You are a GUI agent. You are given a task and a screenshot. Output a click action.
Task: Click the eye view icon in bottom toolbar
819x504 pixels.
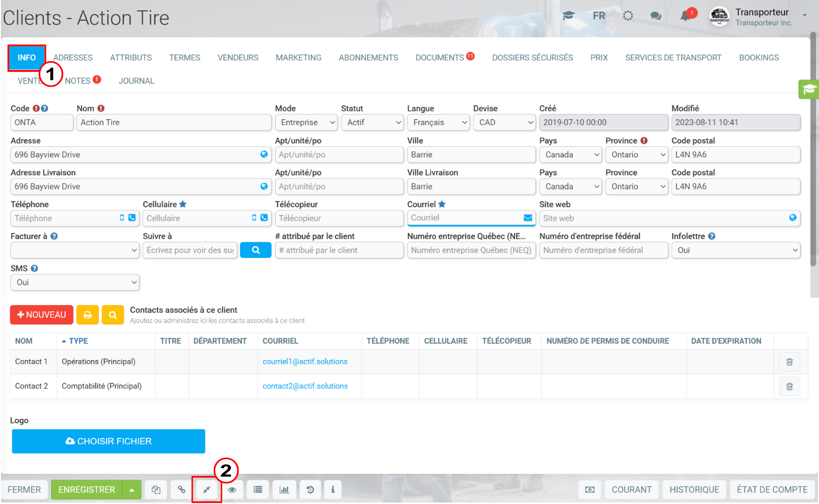coord(232,490)
